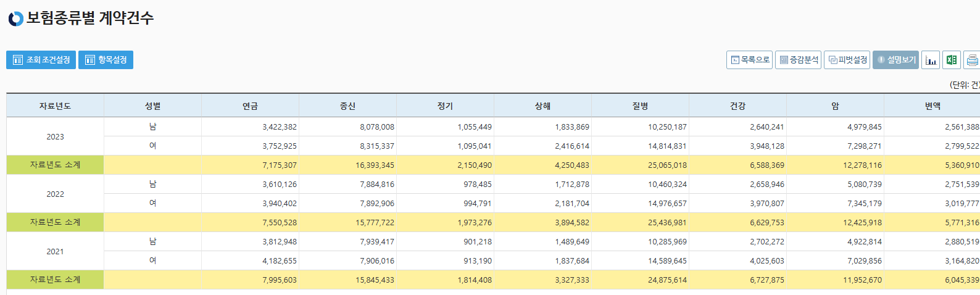Open the bar chart view icon
Screen dimensions: 980x295
click(931, 60)
